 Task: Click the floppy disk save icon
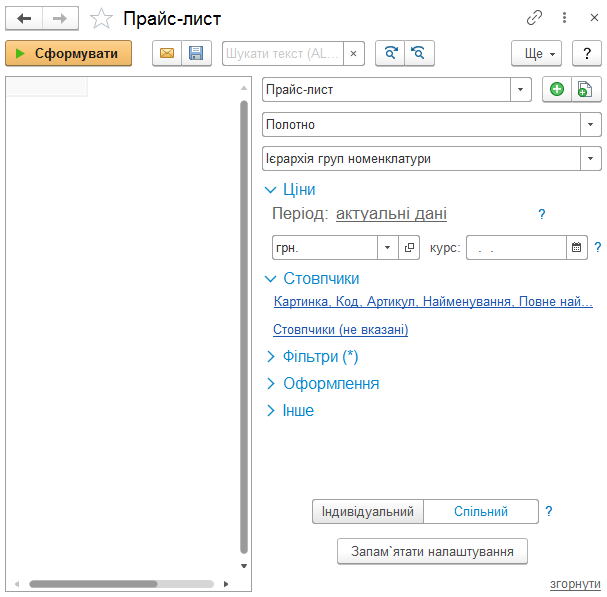pyautogui.click(x=196, y=53)
